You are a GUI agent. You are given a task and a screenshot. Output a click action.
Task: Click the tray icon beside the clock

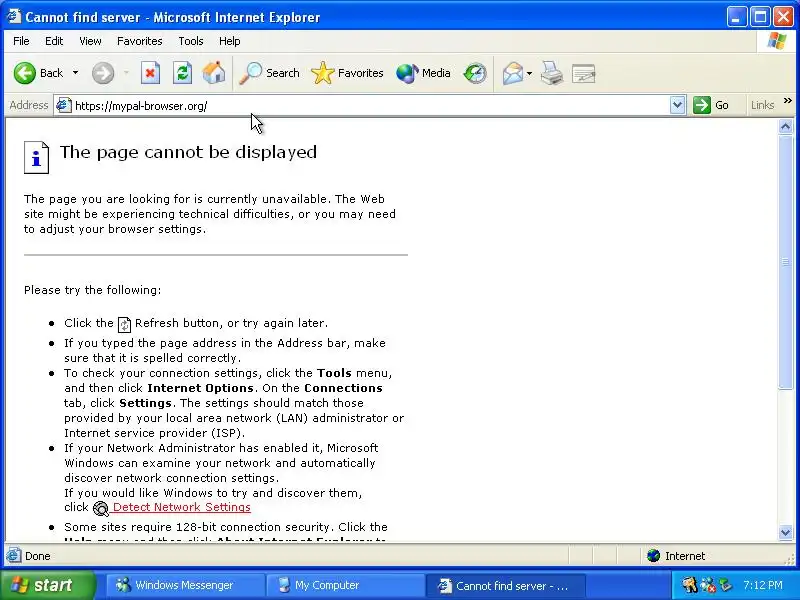pos(725,585)
